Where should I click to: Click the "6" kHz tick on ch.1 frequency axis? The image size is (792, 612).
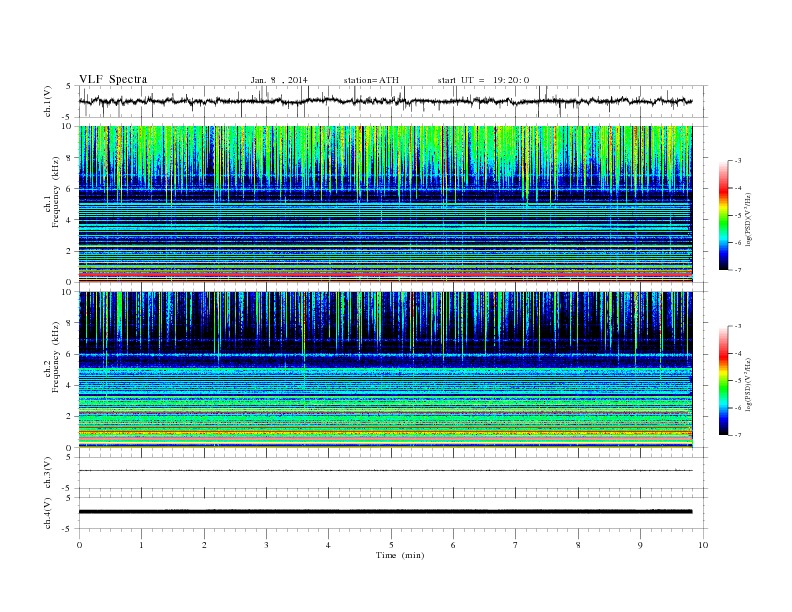click(x=69, y=189)
